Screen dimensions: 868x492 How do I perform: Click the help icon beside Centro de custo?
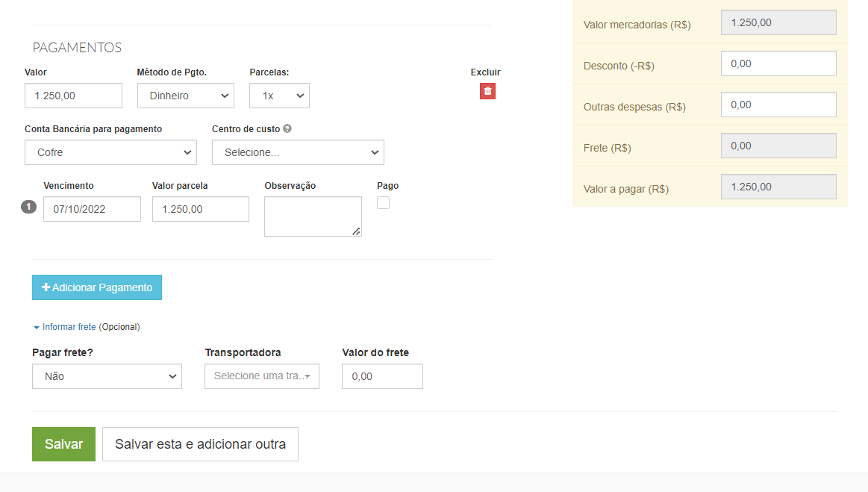point(287,128)
